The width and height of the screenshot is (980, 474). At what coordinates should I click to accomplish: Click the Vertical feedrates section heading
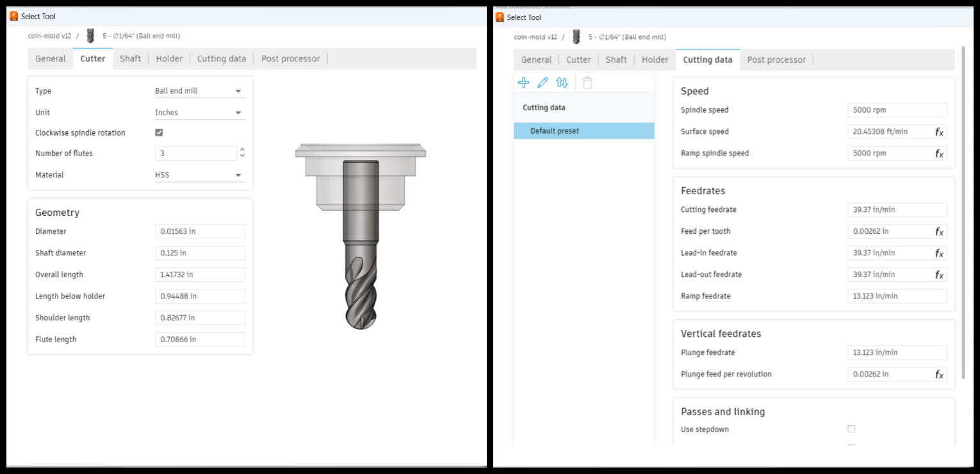[721, 334]
